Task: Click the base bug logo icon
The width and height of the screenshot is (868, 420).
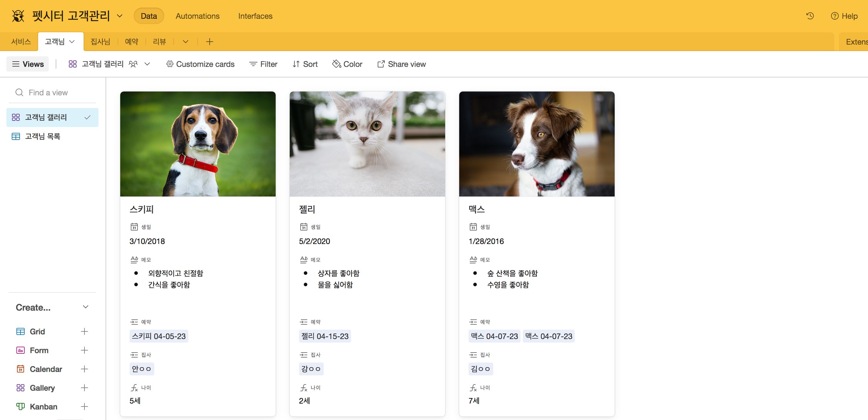Action: 18,16
